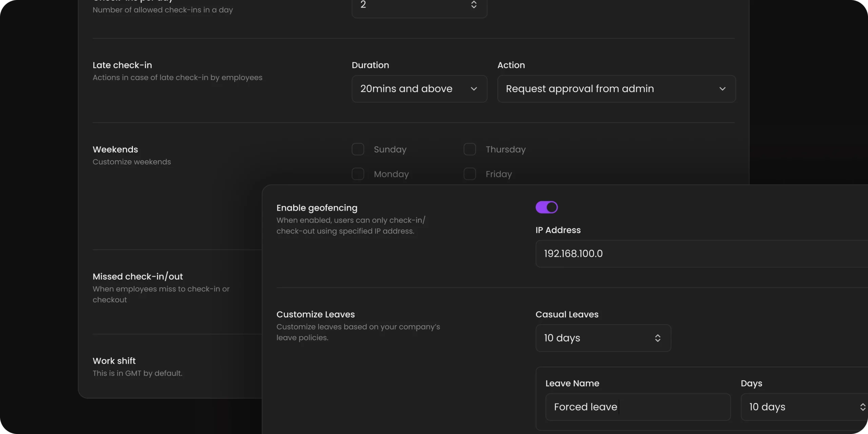Click stepper arrows in Forced leave days

(863, 407)
